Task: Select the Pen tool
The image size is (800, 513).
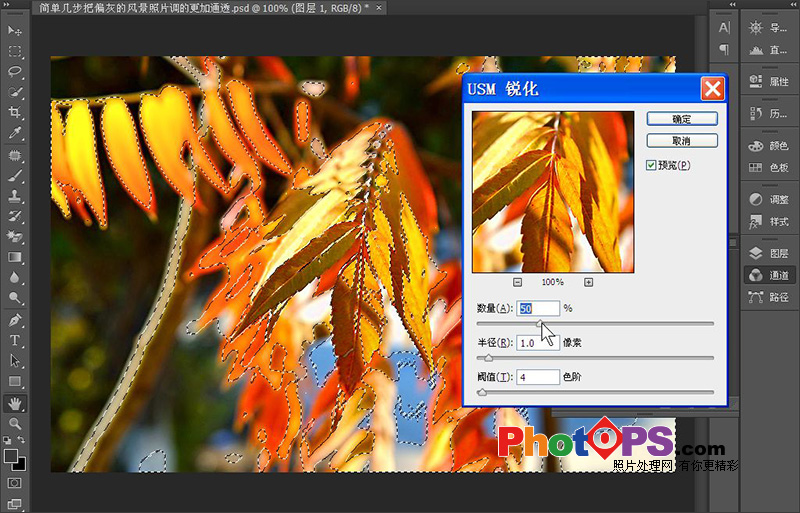Action: (x=14, y=320)
